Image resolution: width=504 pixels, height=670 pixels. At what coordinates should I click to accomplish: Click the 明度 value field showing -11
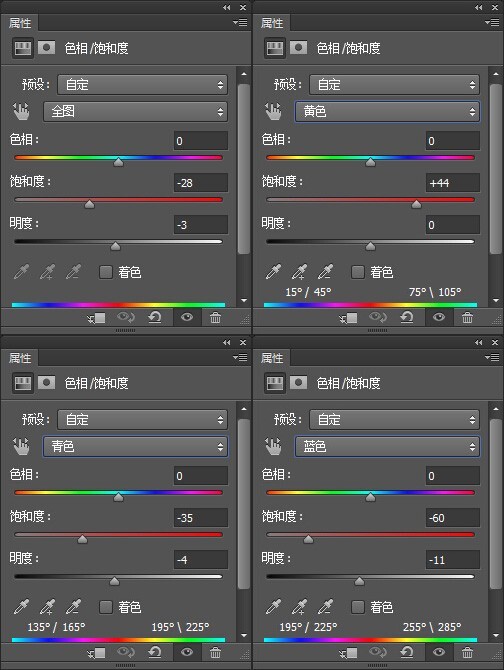click(x=453, y=560)
